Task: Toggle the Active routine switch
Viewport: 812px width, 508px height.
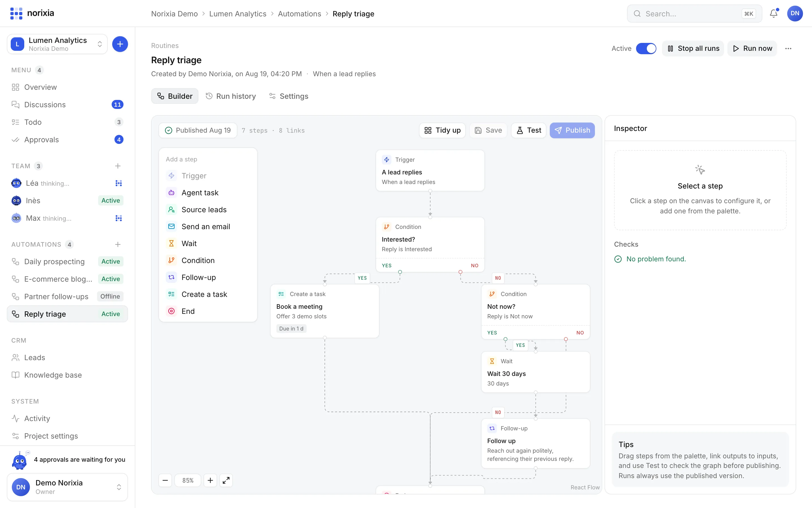Action: (646, 48)
